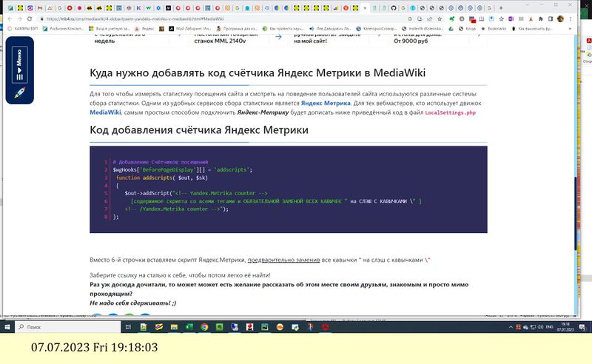592x364 pixels.
Task: Click code line function addscripts
Action: click(161, 178)
